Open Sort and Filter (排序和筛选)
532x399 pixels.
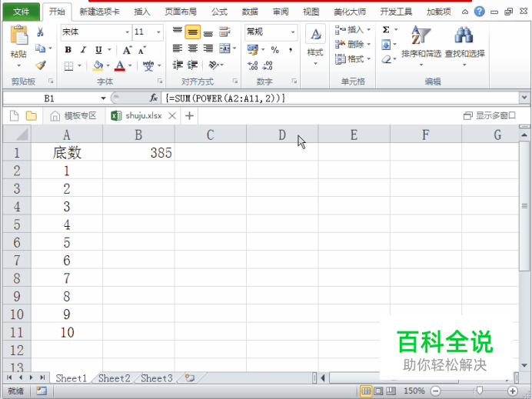click(x=421, y=45)
